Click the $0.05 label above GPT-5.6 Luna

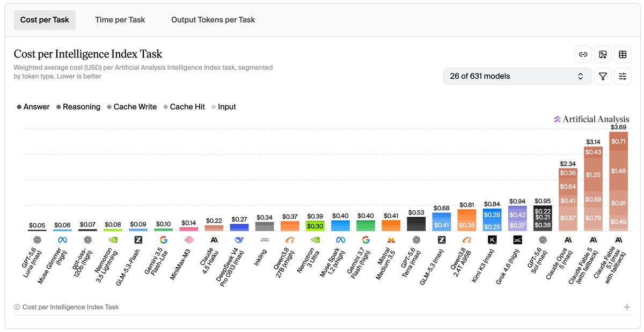[x=37, y=226]
